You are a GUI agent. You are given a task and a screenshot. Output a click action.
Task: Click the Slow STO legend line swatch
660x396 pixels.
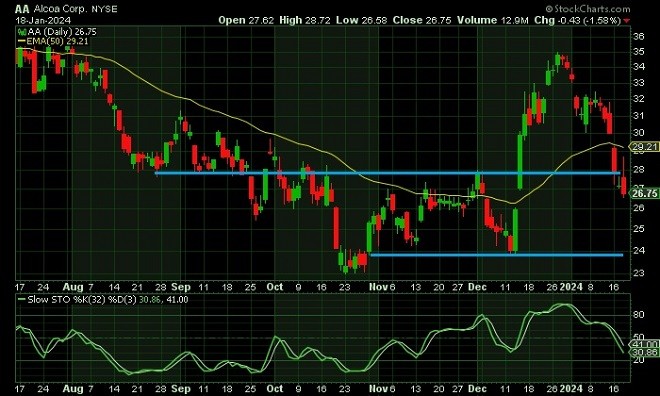click(x=21, y=300)
